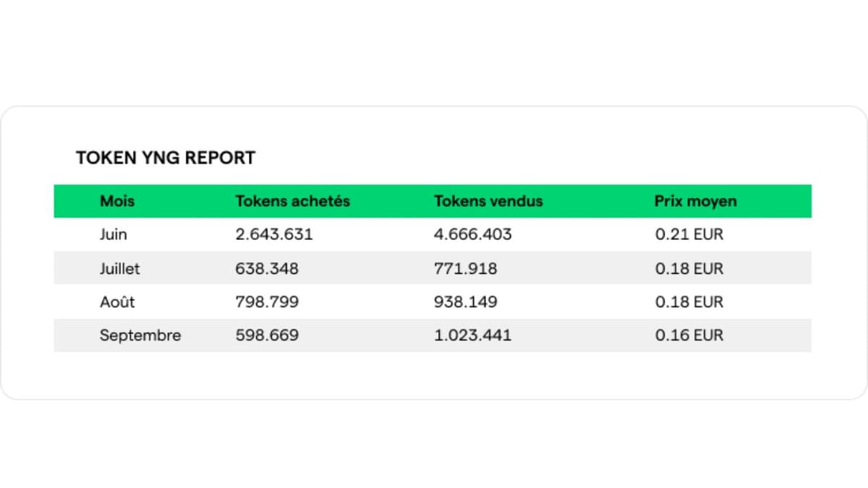Viewport: 868px width, 488px height.
Task: Select the value 2.643.631
Action: (x=274, y=234)
